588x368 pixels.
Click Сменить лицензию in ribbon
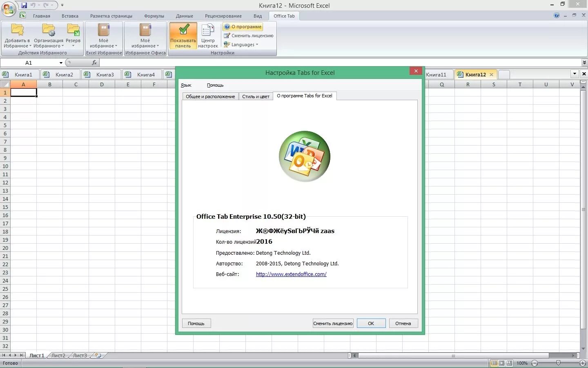248,36
